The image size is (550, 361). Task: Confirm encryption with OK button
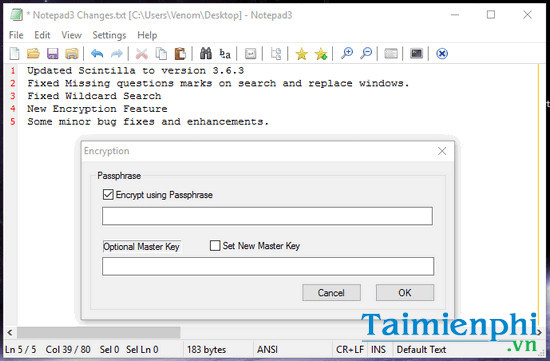pyautogui.click(x=405, y=293)
